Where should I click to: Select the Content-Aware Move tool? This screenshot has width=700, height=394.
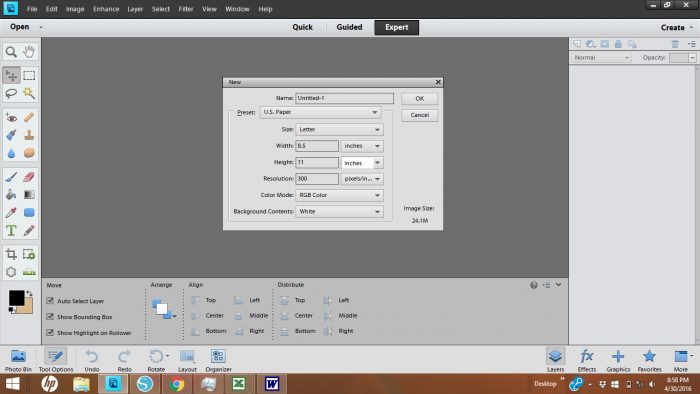click(11, 272)
